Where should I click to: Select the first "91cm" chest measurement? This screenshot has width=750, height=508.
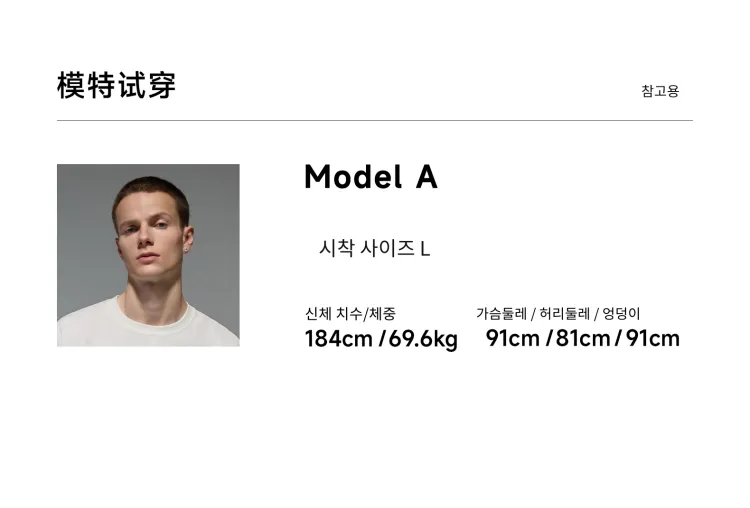point(513,339)
